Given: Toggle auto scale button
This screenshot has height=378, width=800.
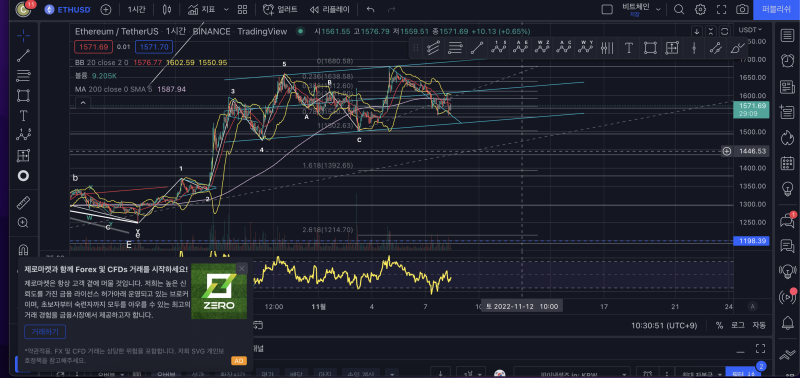Looking at the screenshot, I should coord(759,325).
